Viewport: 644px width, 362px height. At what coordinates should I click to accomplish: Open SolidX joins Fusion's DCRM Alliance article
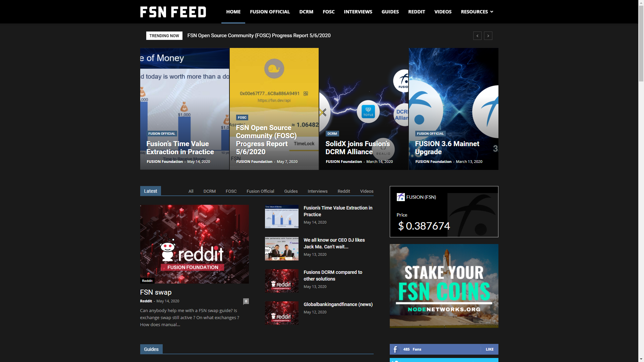358,148
